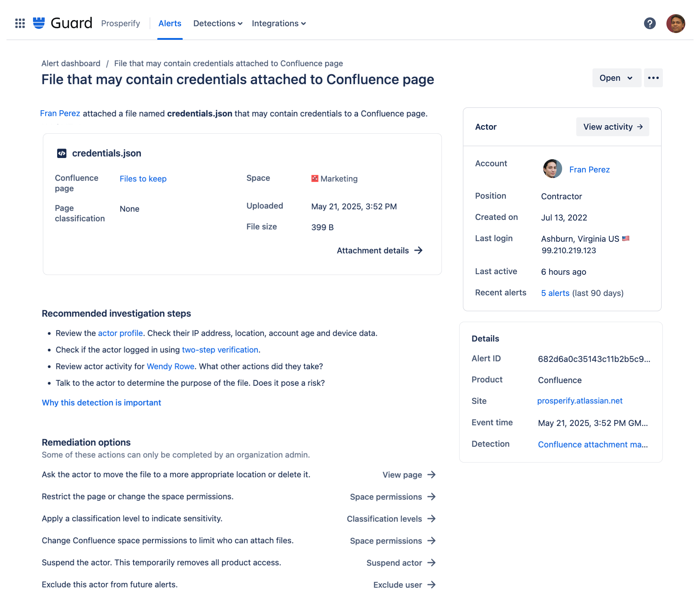Screen dimensions: 700x599
Task: Open the Files to keep page link
Action: 143,178
